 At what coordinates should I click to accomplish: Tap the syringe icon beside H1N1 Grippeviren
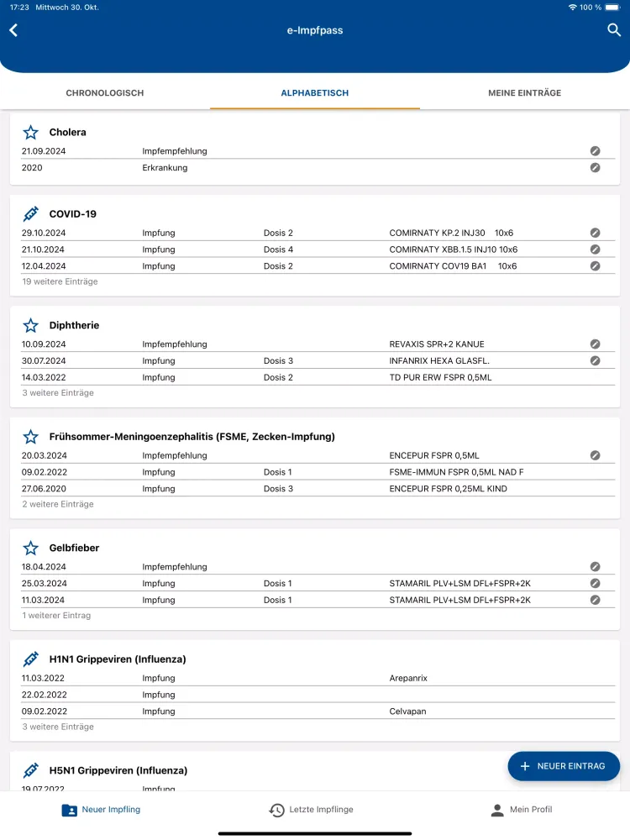point(31,659)
